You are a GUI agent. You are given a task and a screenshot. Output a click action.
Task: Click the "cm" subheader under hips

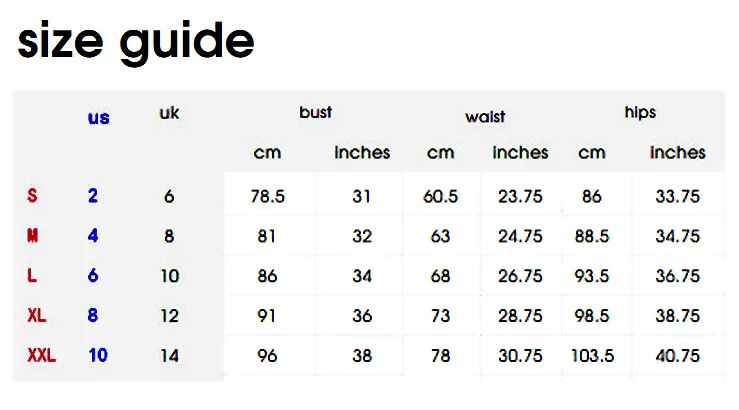pos(592,153)
